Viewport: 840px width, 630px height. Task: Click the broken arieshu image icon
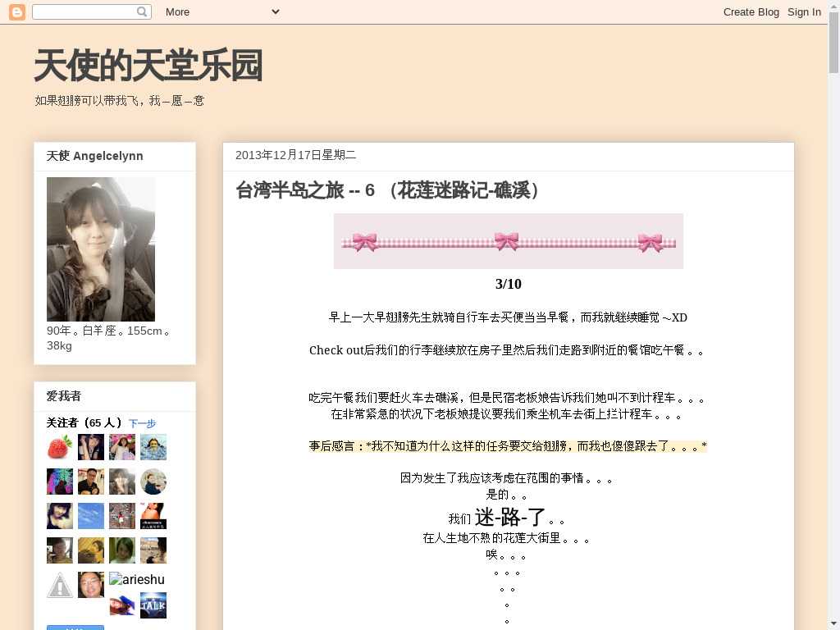pos(115,578)
